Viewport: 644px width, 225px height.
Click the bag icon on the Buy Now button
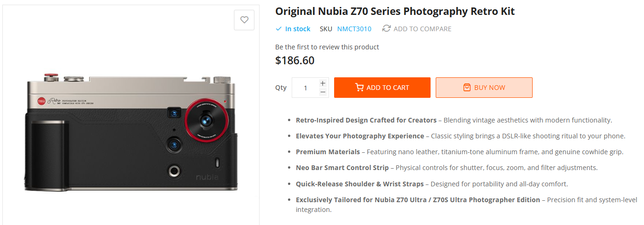(x=467, y=88)
